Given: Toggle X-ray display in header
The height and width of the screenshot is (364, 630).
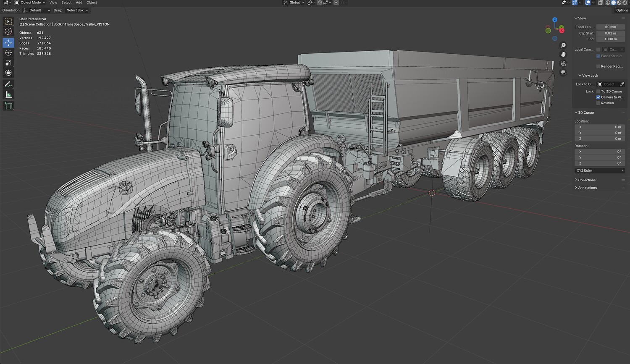Looking at the screenshot, I should pos(601,3).
